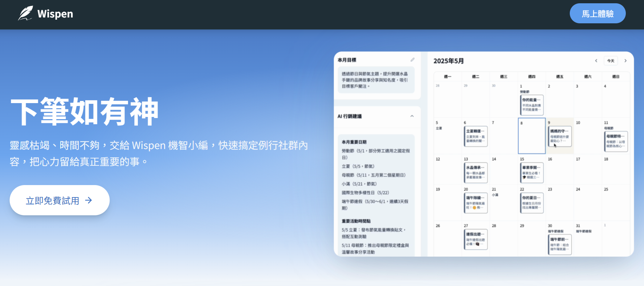Open the 你的夏日 post card on May 22
Image resolution: width=644 pixels, height=286 pixels.
pos(532,203)
